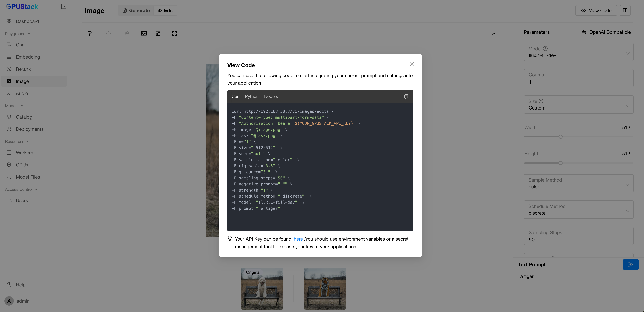Toggle OpenAI Compatible mode
Viewport: 644px width, 312px height.
tap(606, 32)
